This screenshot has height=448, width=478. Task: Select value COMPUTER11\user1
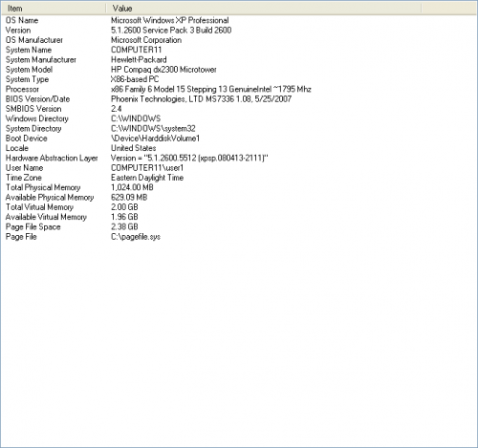tap(147, 168)
